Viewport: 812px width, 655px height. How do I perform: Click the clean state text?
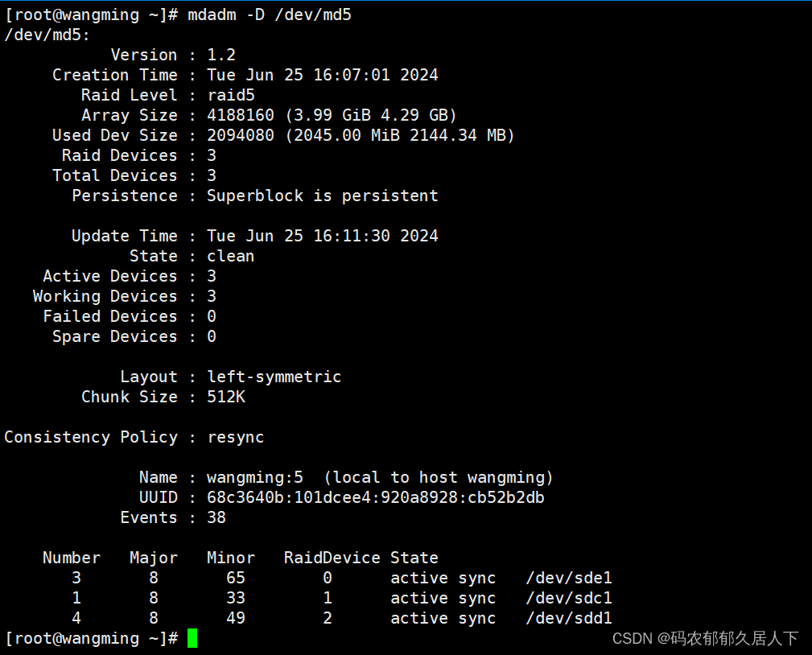[x=230, y=255]
